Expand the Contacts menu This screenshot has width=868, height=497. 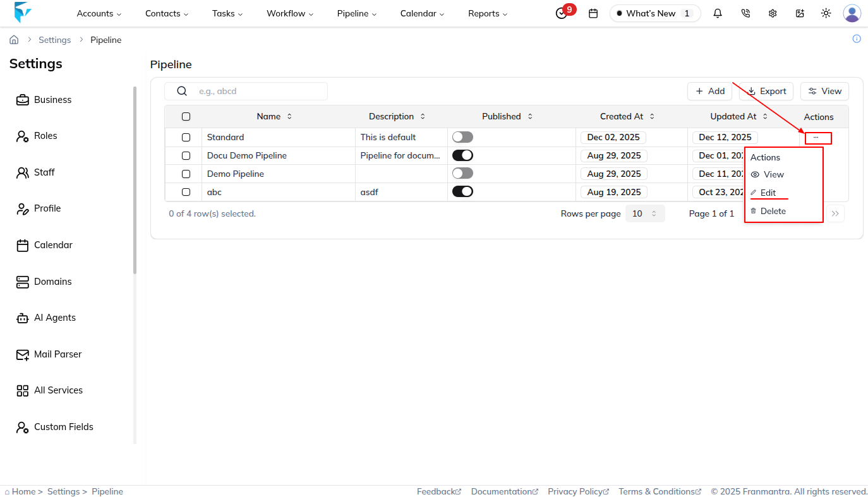(x=167, y=13)
